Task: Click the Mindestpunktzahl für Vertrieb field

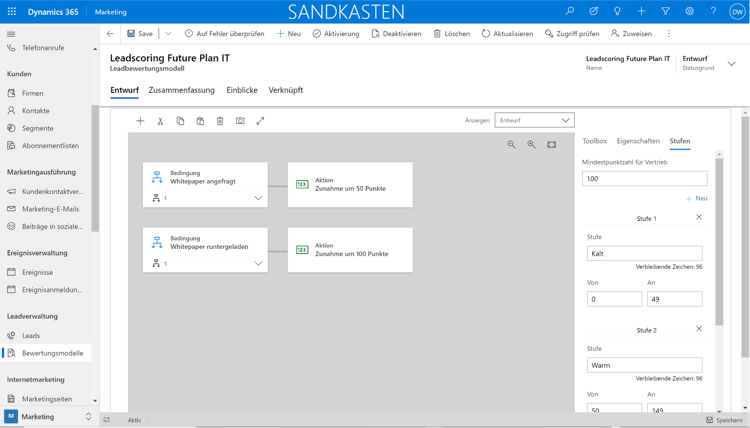Action: [x=644, y=179]
